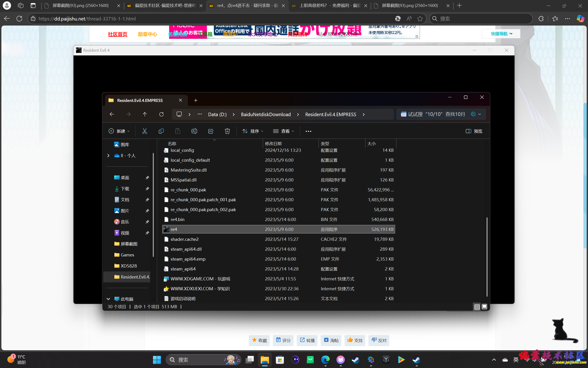588x368 pixels.
Task: Expand the ll - 个人 OneDrive tree node
Action: pyautogui.click(x=108, y=155)
